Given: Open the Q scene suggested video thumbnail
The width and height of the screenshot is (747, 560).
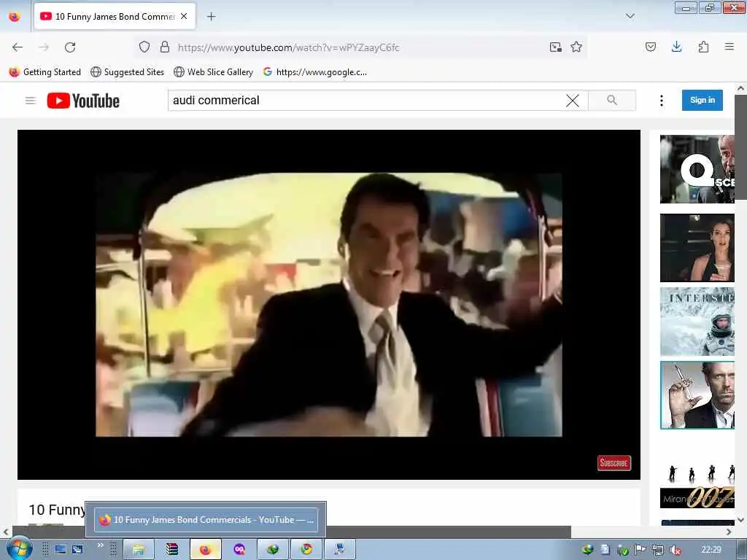Looking at the screenshot, I should point(697,169).
